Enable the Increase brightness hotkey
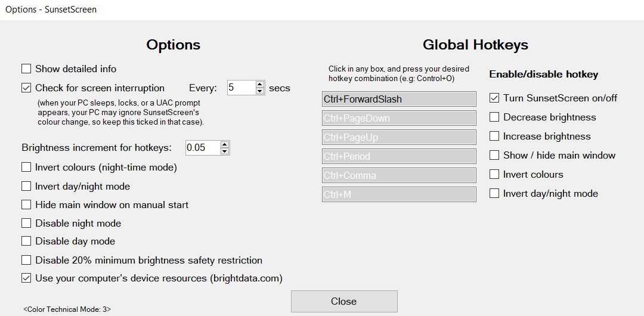 [x=494, y=136]
